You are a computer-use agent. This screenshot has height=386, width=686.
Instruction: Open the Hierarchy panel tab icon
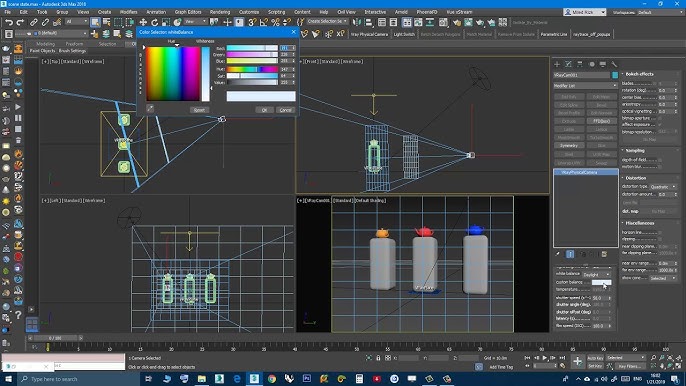[580, 64]
